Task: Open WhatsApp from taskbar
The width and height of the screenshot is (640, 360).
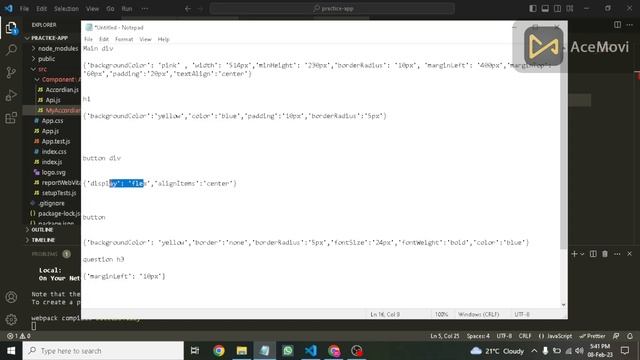Action: [288, 351]
